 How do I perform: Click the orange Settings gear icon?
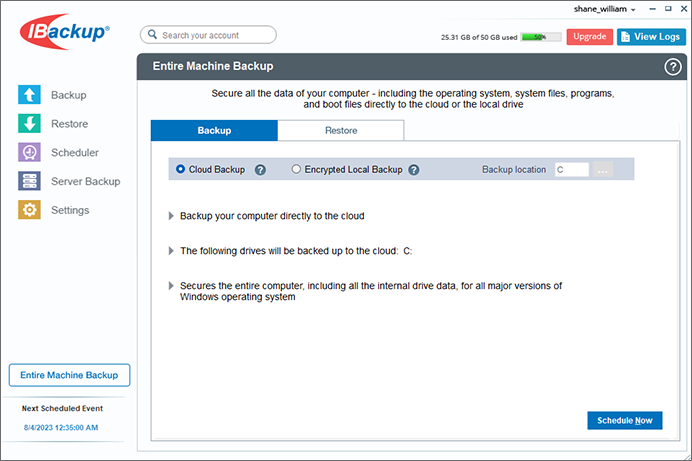tap(29, 210)
